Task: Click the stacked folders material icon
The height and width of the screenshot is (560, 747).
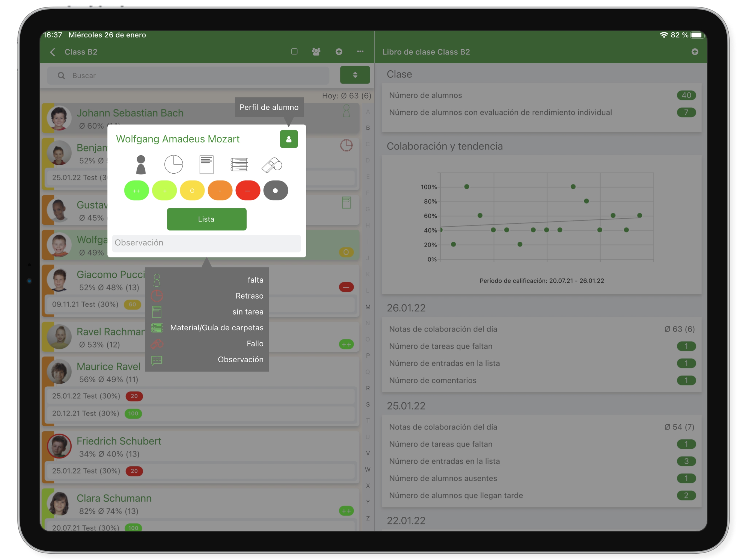Action: (239, 165)
